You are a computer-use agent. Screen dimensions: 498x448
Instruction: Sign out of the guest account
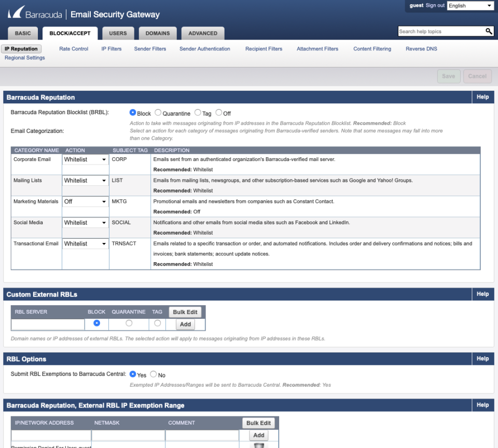point(434,5)
